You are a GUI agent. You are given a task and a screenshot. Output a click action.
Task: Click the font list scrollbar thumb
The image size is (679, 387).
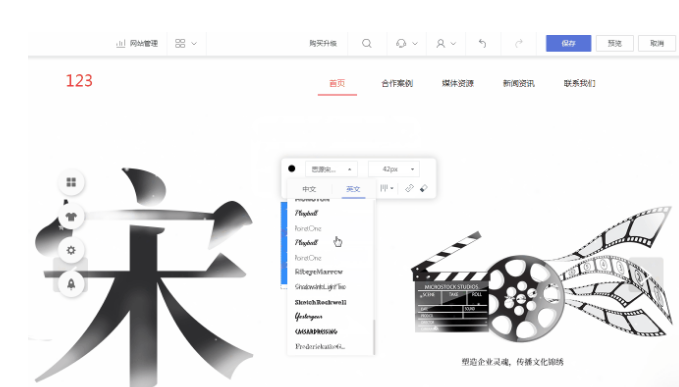[x=374, y=336]
